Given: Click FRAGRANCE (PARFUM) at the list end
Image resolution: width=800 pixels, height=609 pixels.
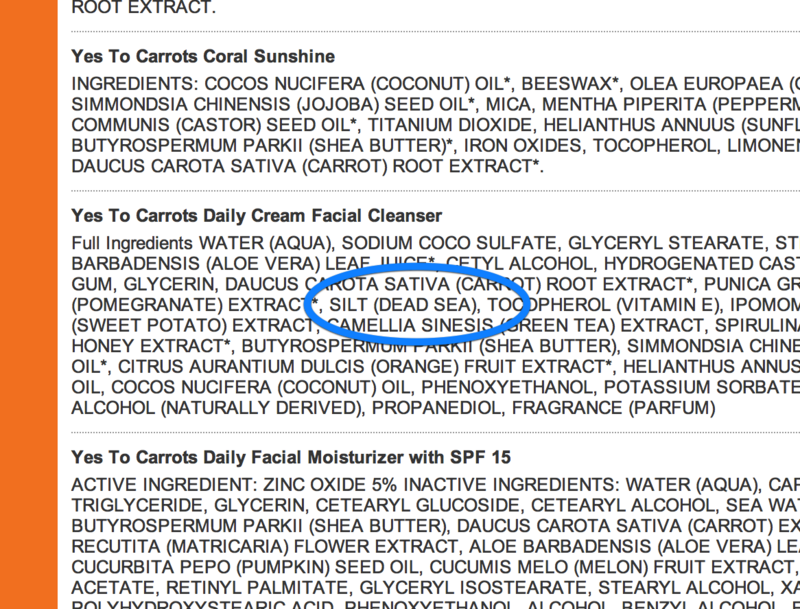Looking at the screenshot, I should point(613,408).
